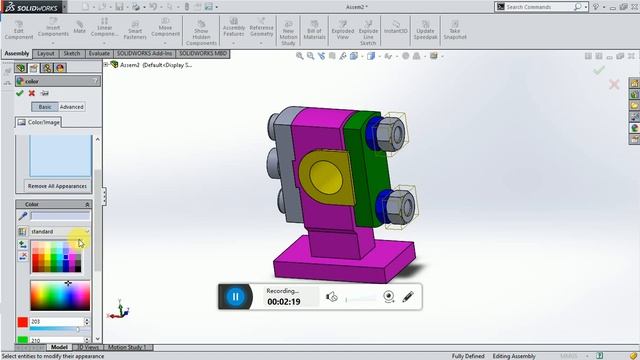This screenshot has height=360, width=640.
Task: Click New Motion Study
Action: 288,33
